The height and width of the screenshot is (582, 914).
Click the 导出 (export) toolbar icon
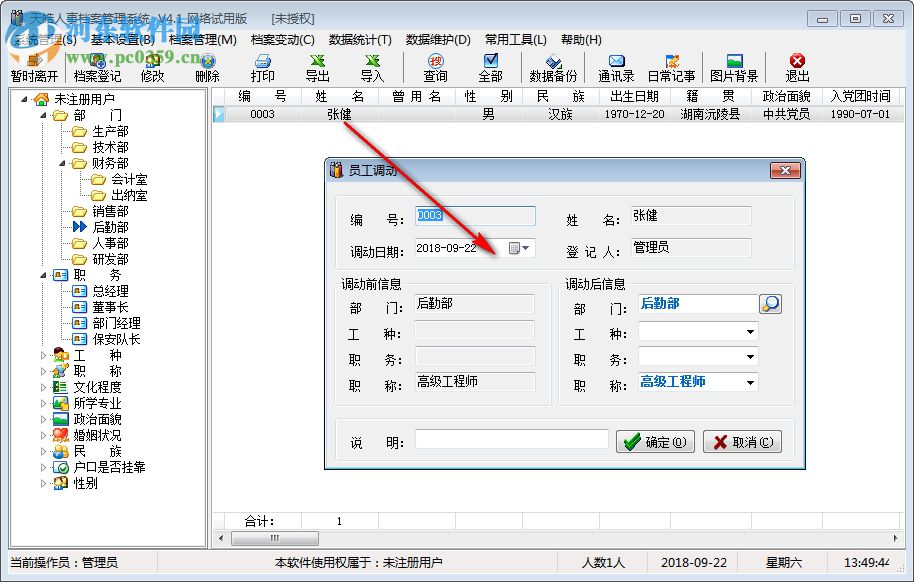318,68
